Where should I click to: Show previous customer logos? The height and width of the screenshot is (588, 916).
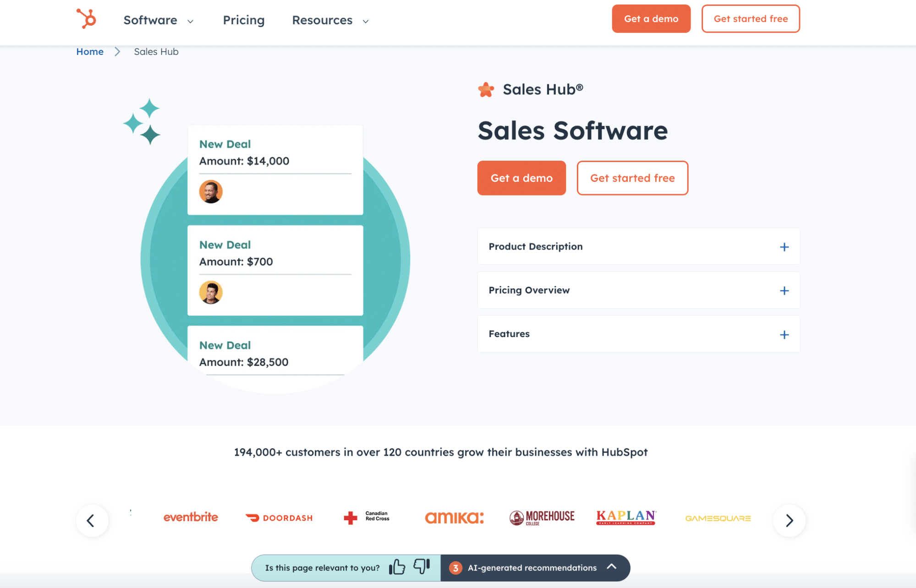coord(92,521)
